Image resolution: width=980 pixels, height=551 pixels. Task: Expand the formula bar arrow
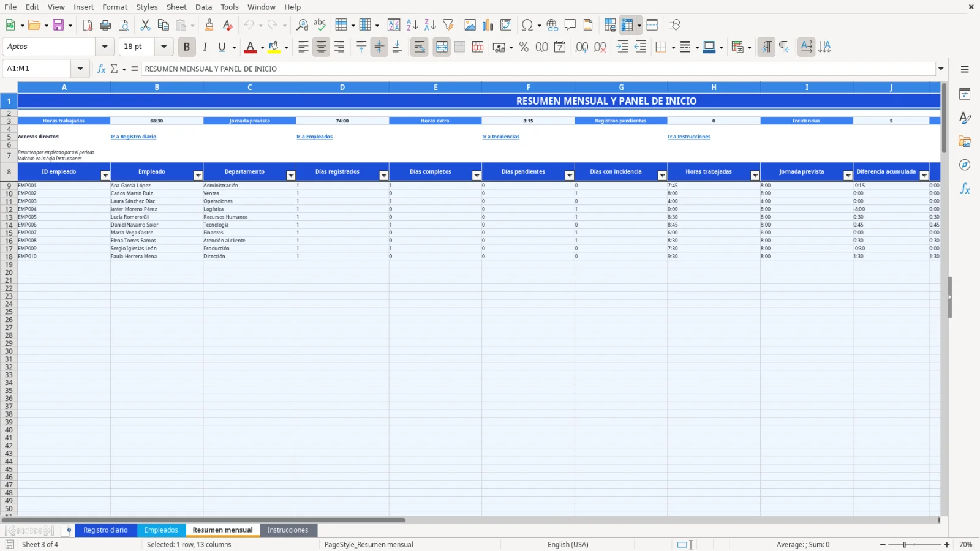point(941,69)
